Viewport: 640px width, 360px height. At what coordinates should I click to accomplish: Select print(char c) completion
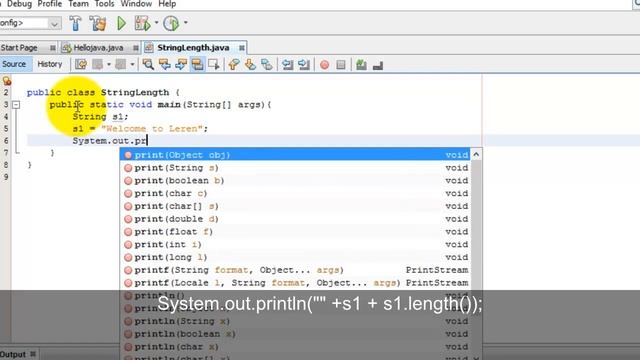point(296,193)
